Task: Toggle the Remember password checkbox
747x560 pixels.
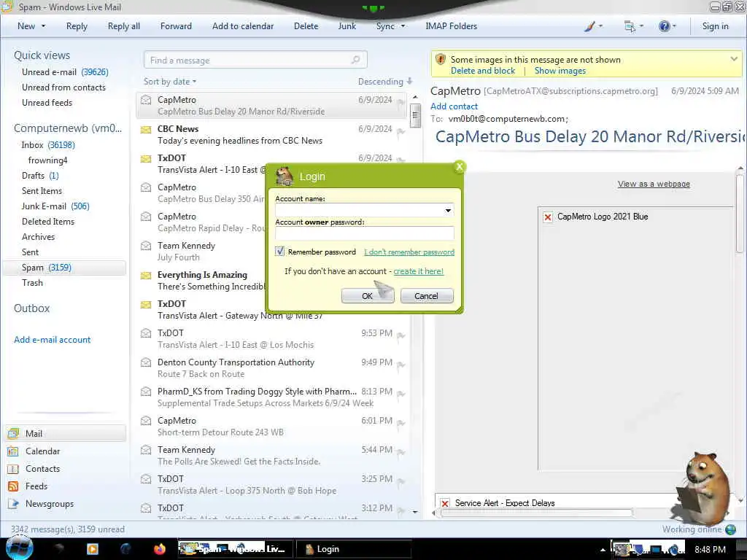Action: 279,252
